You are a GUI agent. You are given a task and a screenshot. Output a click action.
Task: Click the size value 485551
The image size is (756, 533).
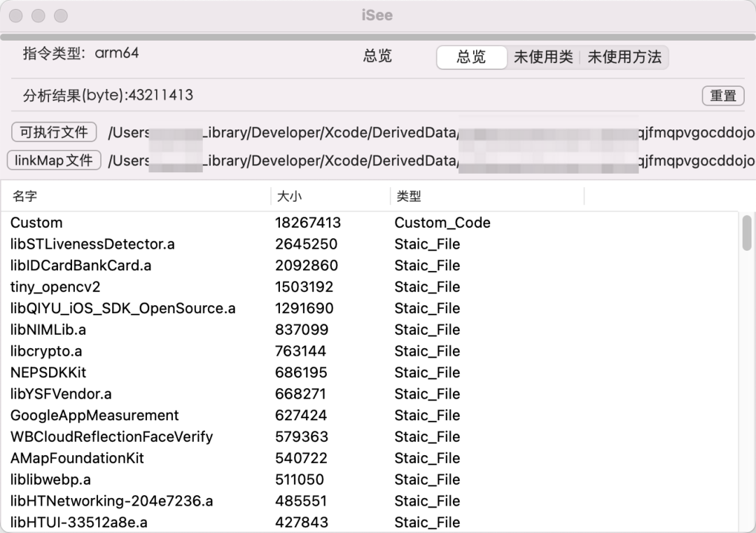coord(301,501)
